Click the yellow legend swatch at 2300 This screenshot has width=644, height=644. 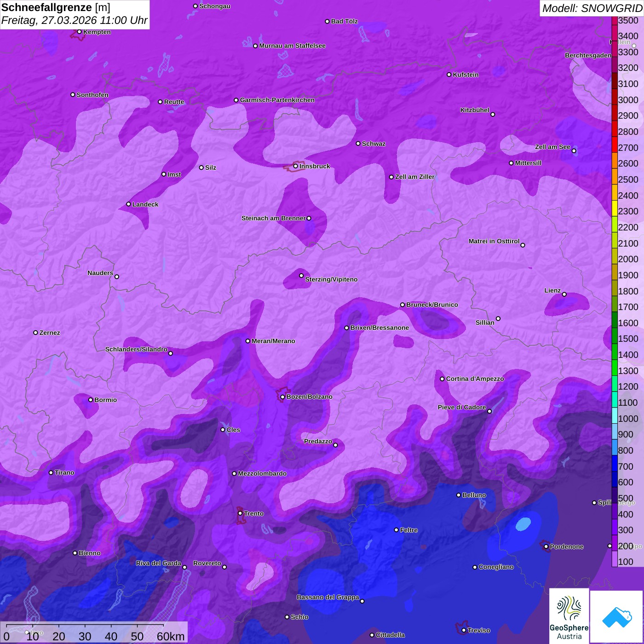(x=615, y=208)
